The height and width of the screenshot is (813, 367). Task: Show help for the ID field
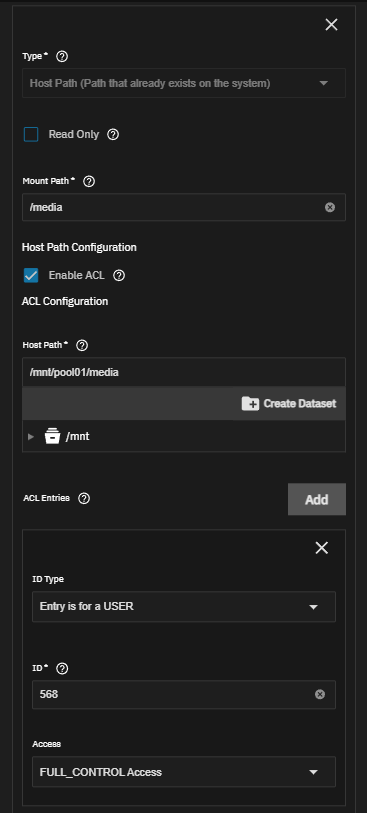pyautogui.click(x=62, y=668)
